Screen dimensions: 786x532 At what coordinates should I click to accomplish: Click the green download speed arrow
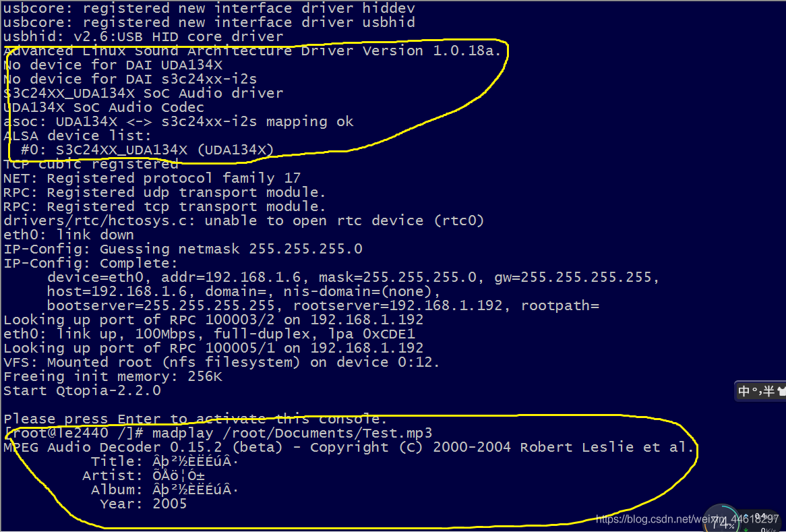(748, 529)
